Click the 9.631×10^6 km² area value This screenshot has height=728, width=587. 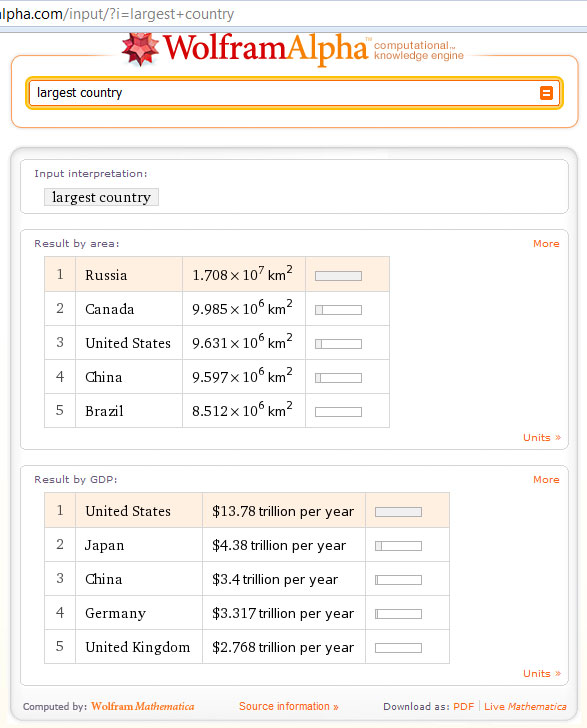[x=242, y=342]
